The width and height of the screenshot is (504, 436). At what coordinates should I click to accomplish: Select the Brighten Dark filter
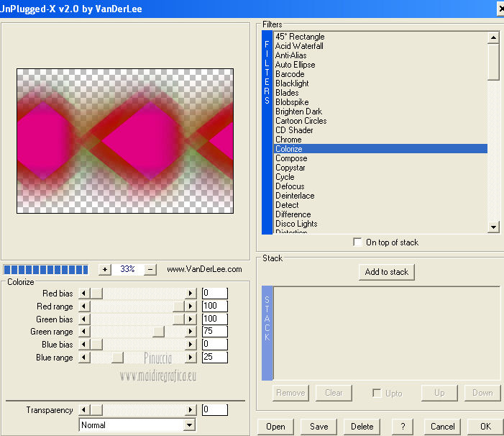tap(380, 112)
